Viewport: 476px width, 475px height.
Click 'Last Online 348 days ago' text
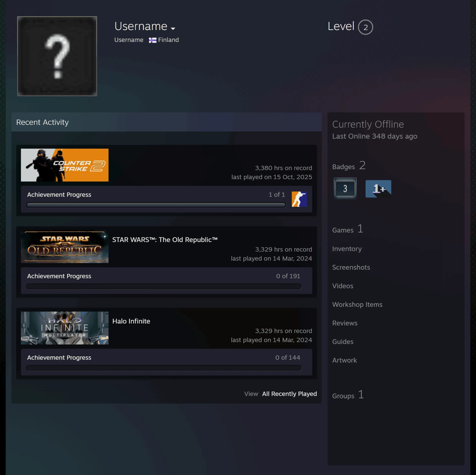tap(375, 136)
